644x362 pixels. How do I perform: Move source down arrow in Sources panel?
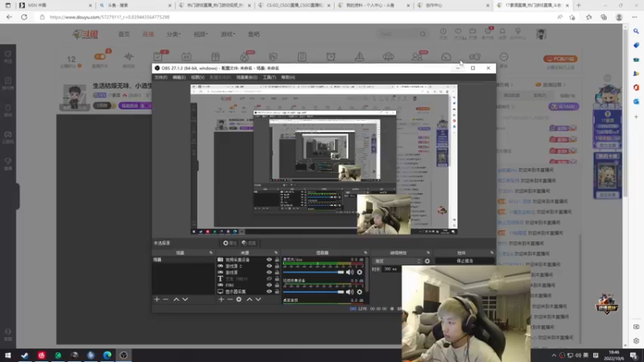click(x=258, y=299)
